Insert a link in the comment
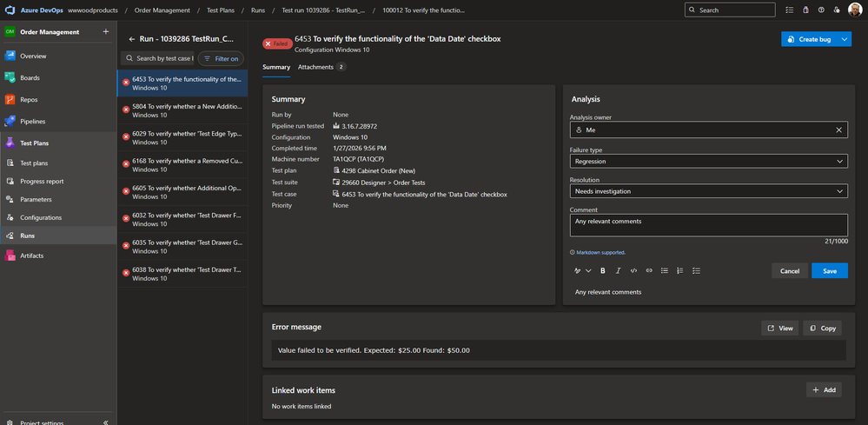 tap(649, 270)
